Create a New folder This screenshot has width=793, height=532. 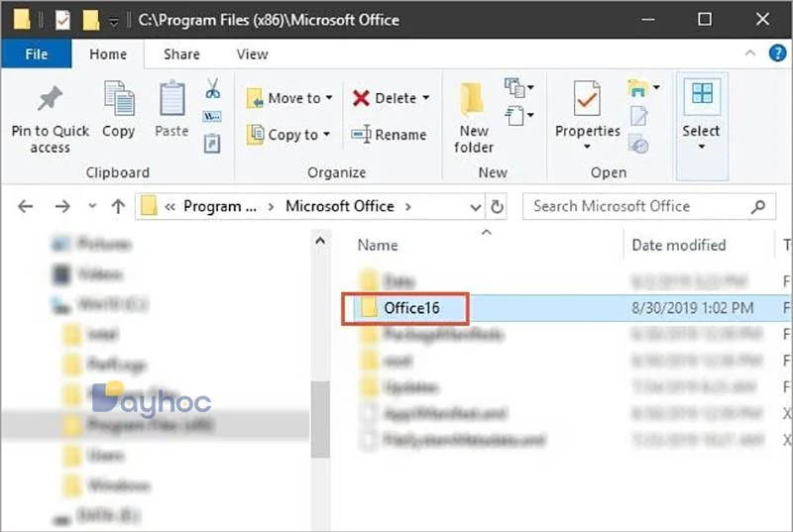[474, 118]
